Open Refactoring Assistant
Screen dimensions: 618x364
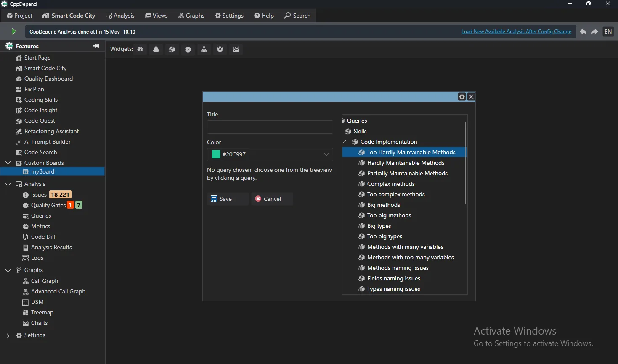(x=52, y=131)
